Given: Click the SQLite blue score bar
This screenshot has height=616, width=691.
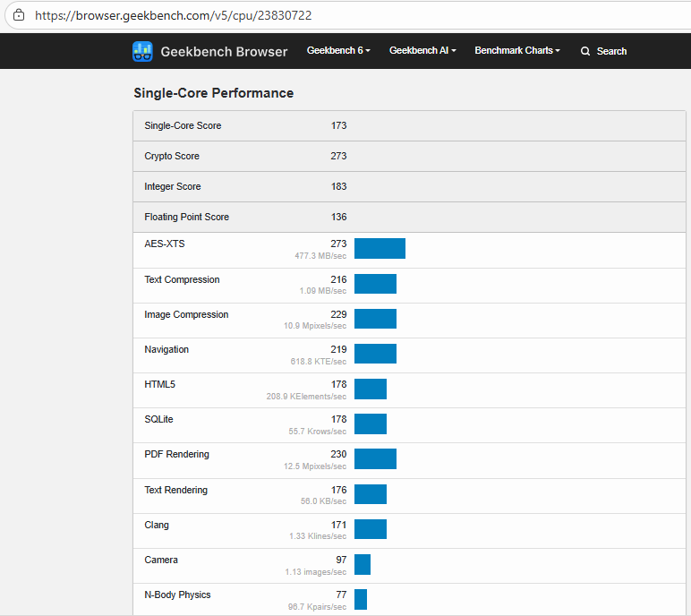Looking at the screenshot, I should point(371,423).
